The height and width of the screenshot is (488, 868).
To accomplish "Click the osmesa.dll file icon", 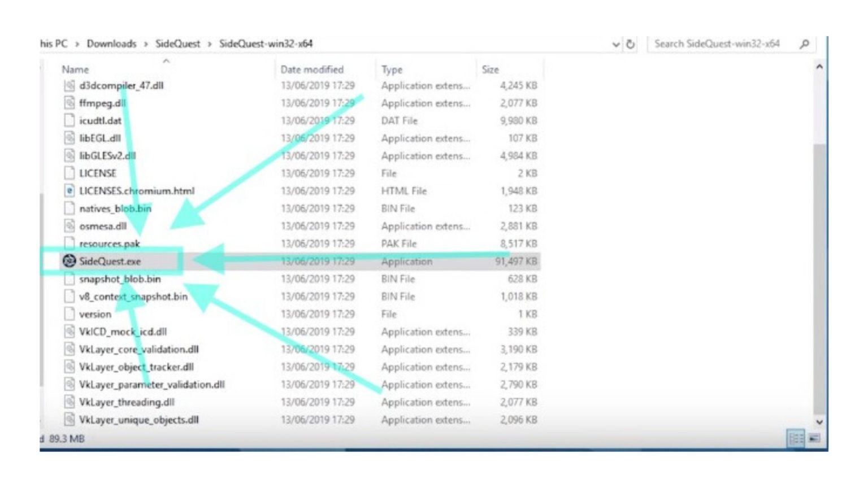I will [x=69, y=226].
